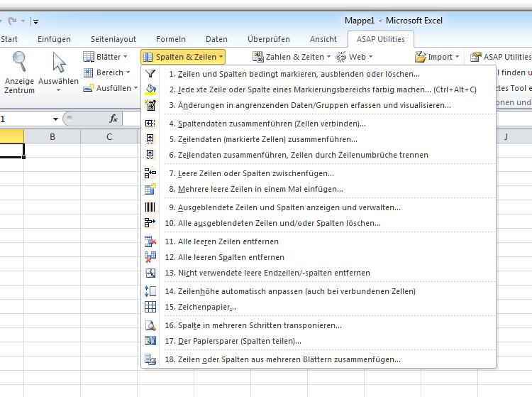Open the Anzeige Zentrum magnifier tool
The width and height of the screenshot is (532, 397).
click(x=19, y=72)
